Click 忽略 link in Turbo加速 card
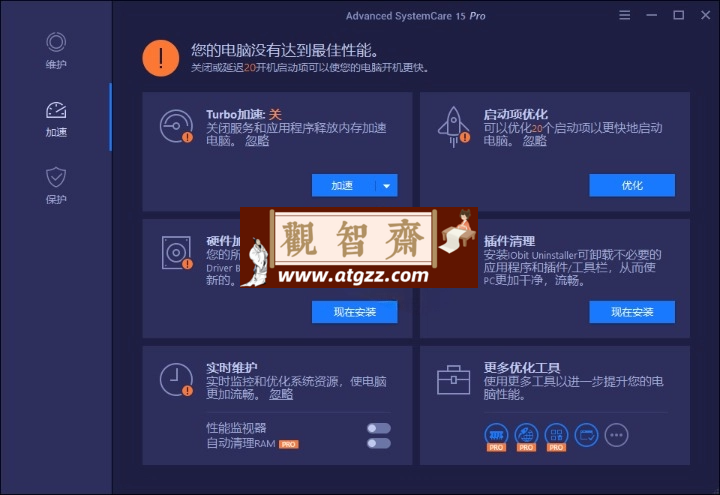The width and height of the screenshot is (720, 495). (x=257, y=141)
